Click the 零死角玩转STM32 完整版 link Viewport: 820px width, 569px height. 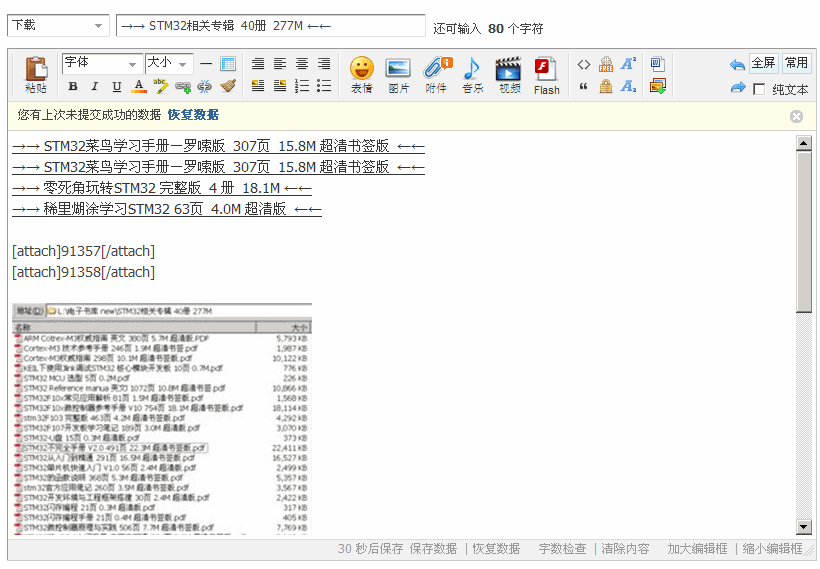click(162, 188)
